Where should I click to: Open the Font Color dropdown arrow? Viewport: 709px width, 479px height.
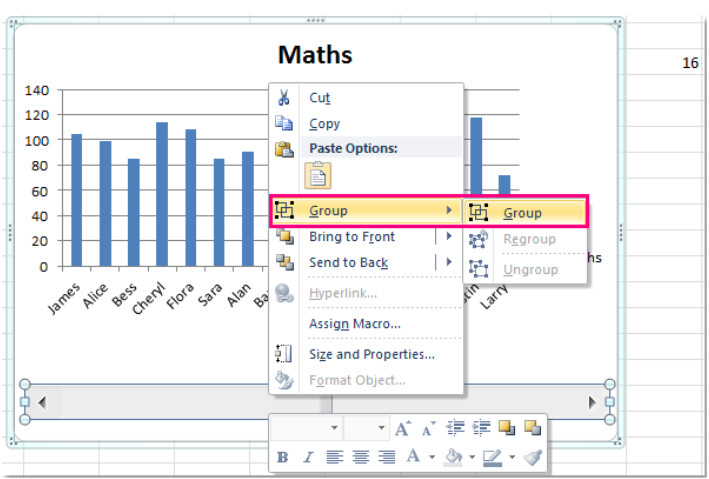pos(432,457)
